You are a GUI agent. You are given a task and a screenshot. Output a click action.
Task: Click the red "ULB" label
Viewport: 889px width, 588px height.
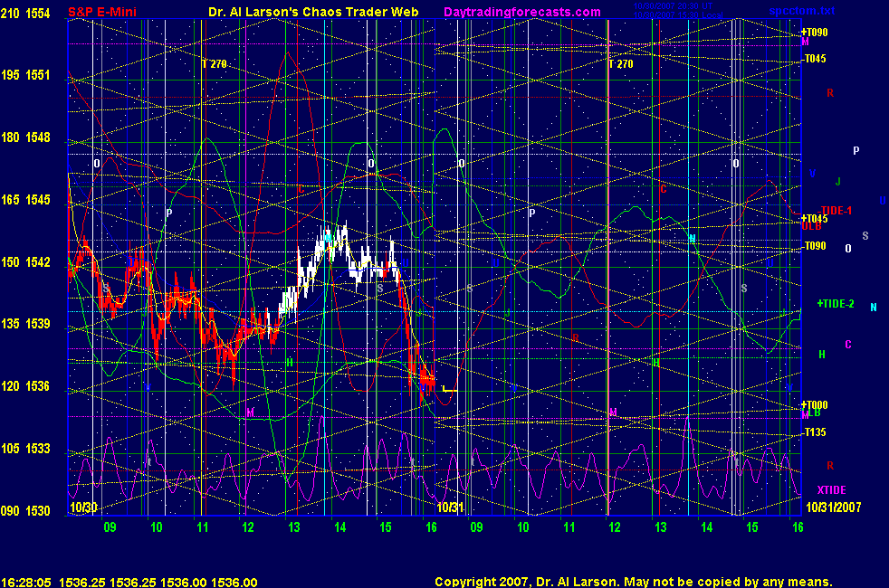click(x=811, y=226)
